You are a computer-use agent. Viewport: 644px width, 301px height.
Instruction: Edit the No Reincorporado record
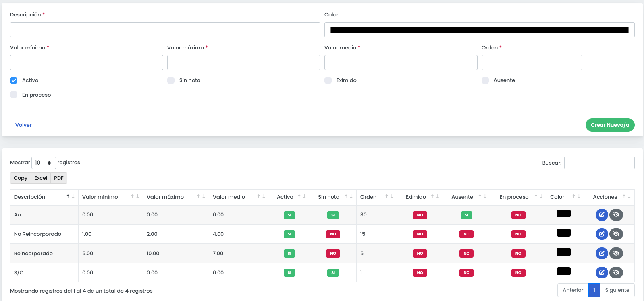pos(602,234)
